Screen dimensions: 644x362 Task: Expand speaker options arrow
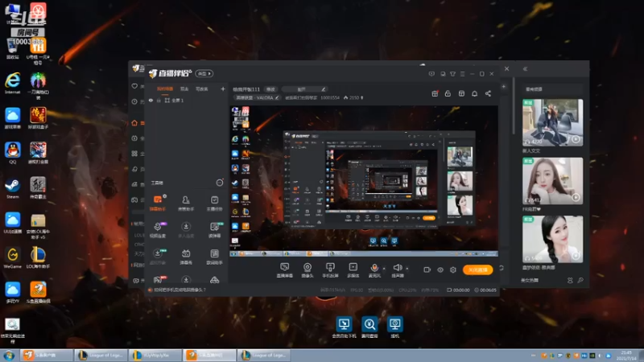[x=407, y=269]
